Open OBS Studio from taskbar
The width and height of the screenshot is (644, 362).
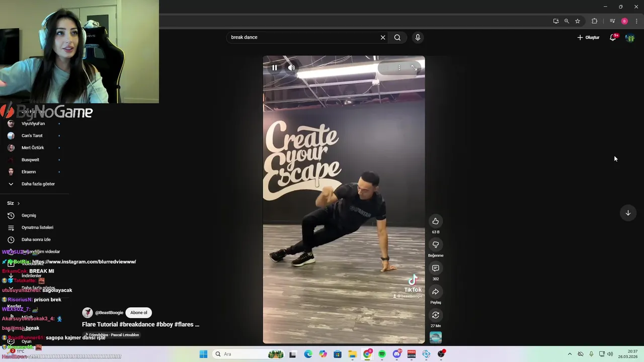[x=441, y=354]
